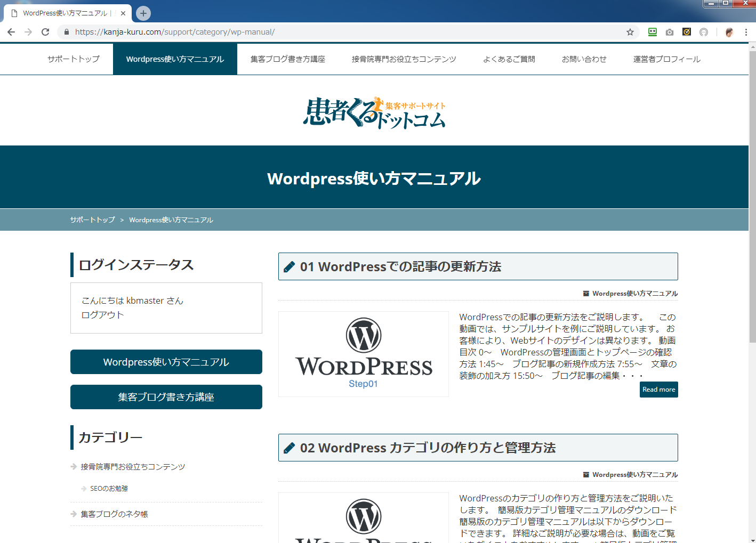This screenshot has height=543, width=756.
Task: Click the yellow checkmark extension icon
Action: tap(687, 32)
